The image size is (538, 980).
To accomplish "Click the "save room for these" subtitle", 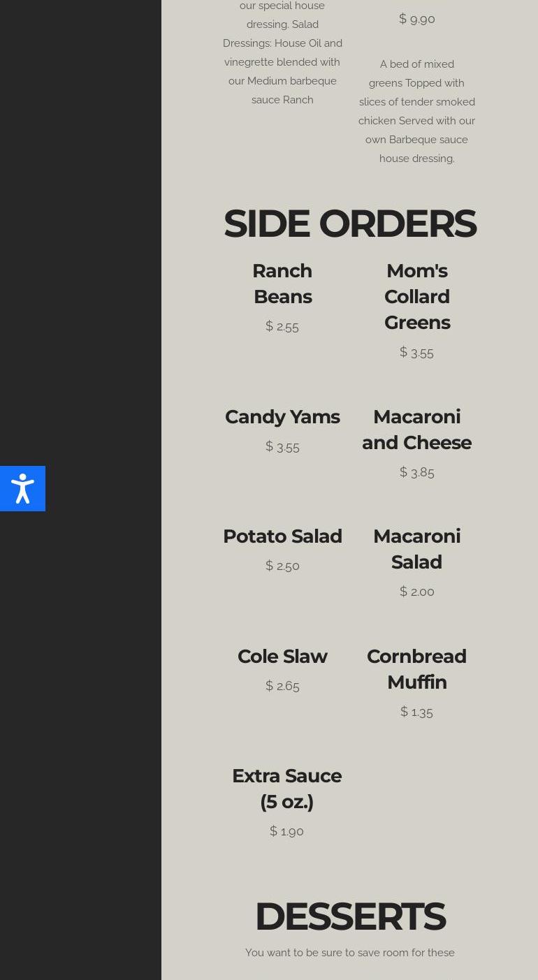I will click(x=349, y=953).
